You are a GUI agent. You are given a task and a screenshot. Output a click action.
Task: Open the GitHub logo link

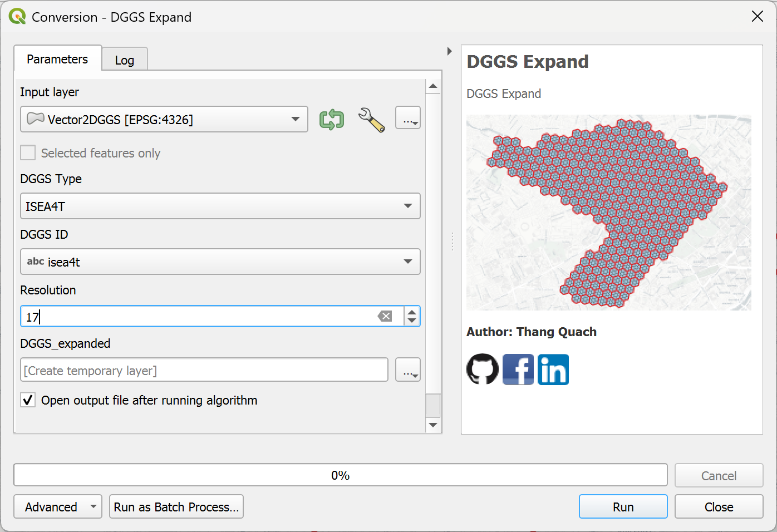tap(483, 369)
